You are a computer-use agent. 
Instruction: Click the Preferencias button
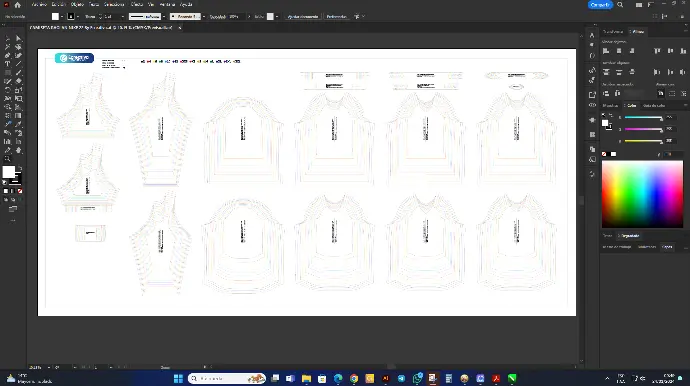pyautogui.click(x=337, y=17)
